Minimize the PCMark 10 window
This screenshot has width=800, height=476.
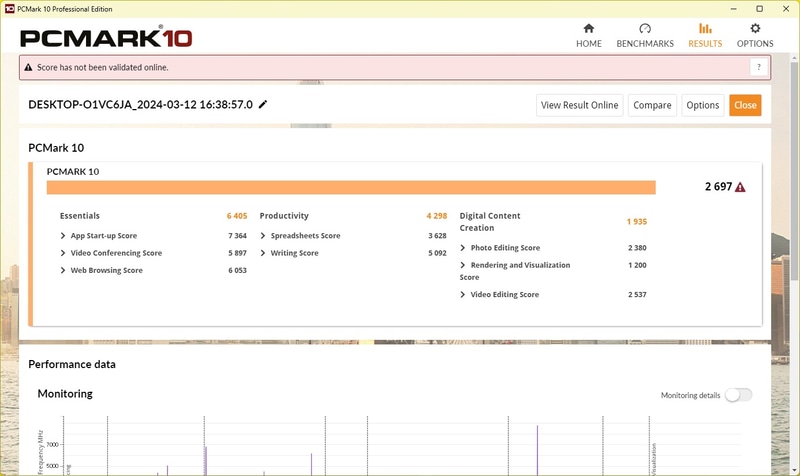733,9
